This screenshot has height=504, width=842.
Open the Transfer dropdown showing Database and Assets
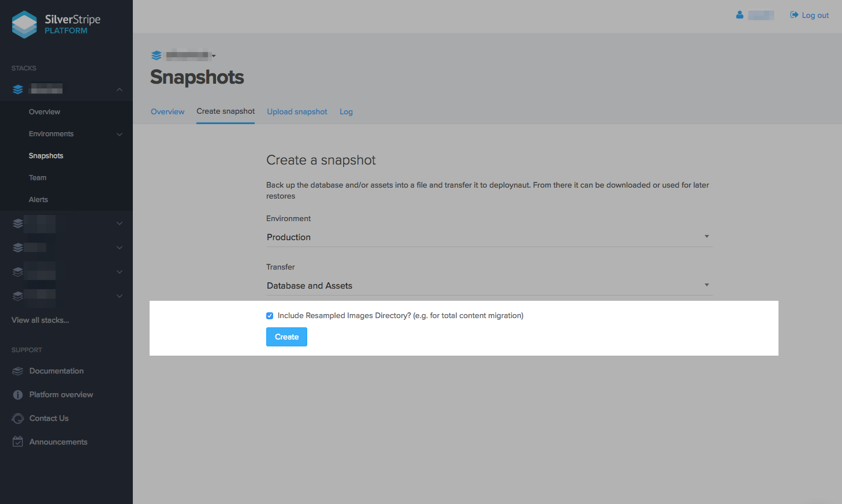click(489, 286)
